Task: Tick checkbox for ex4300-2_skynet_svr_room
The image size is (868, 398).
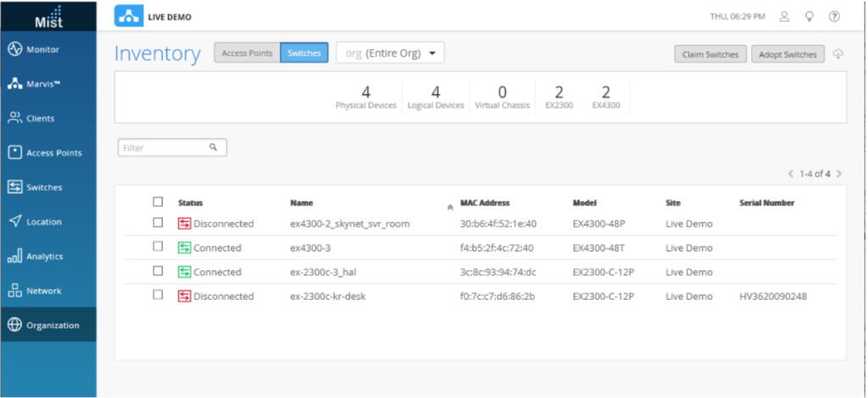Action: [x=158, y=222]
